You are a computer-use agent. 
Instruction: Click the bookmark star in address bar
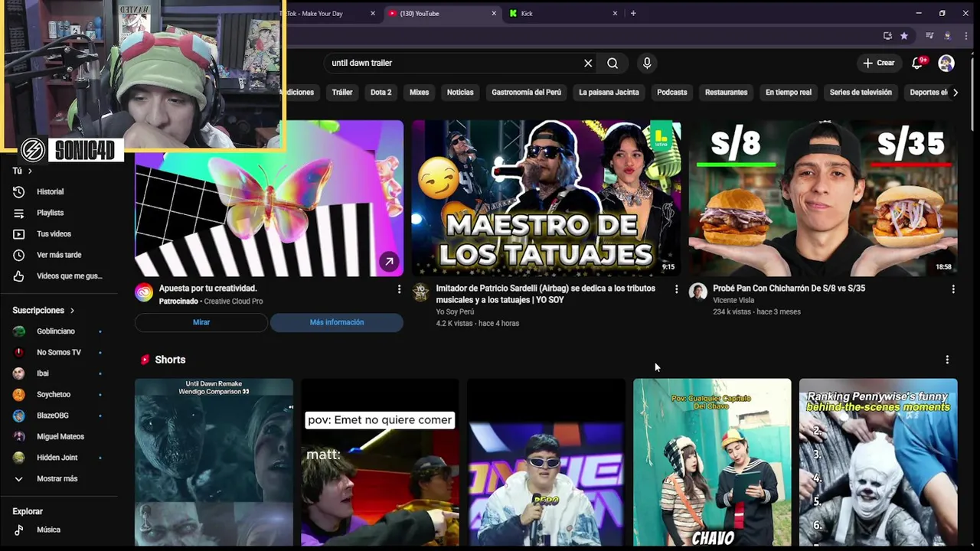(904, 36)
